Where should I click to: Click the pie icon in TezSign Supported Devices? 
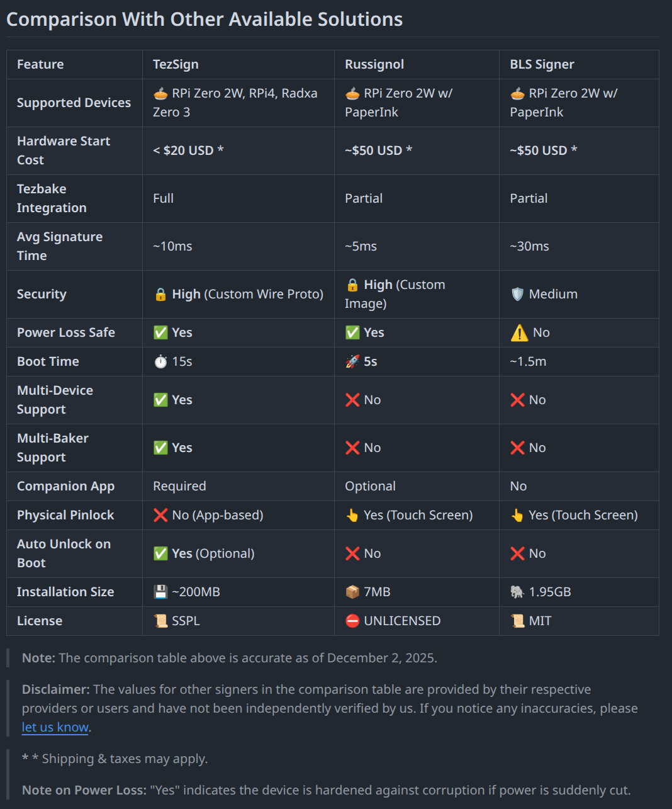click(161, 93)
